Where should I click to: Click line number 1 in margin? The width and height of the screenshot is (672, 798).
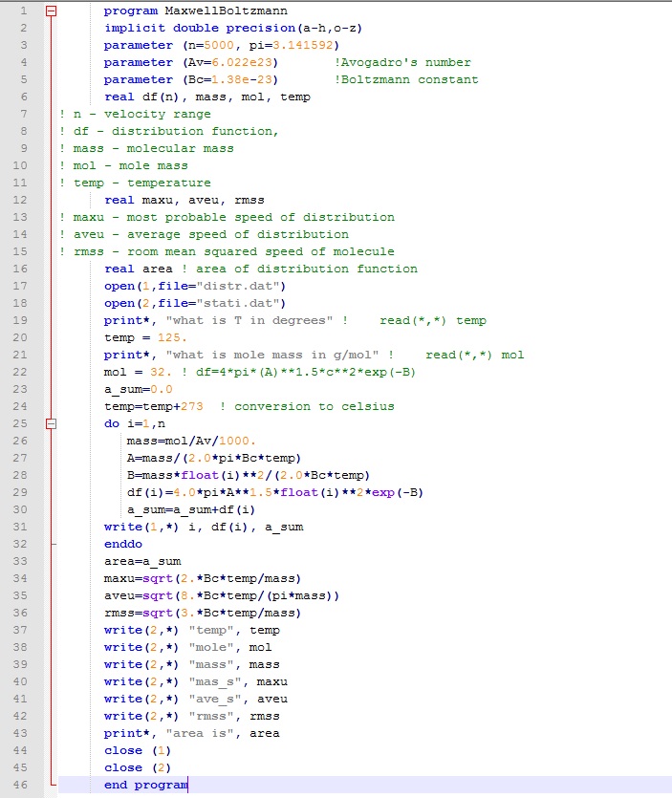[x=23, y=11]
